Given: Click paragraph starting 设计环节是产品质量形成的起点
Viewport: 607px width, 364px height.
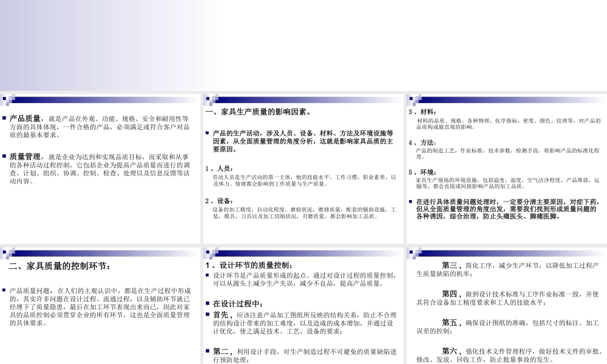Looking at the screenshot, I should tap(305, 280).
